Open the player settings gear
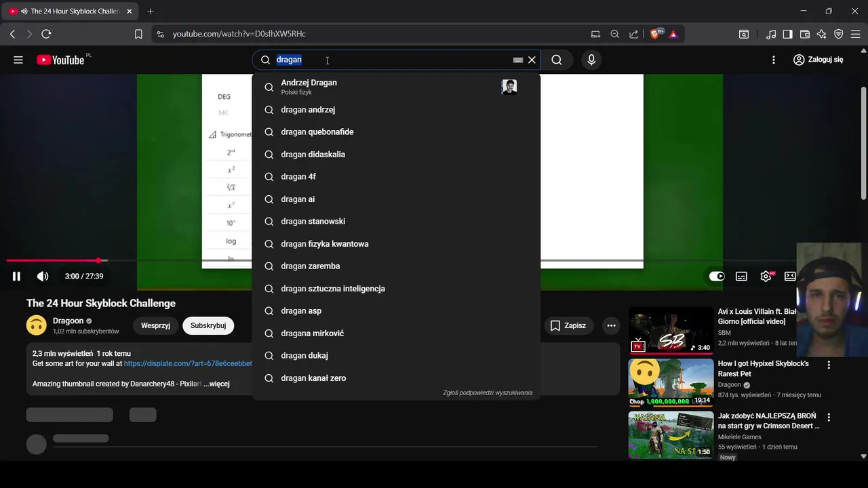Viewport: 868px width, 488px height. pyautogui.click(x=766, y=276)
